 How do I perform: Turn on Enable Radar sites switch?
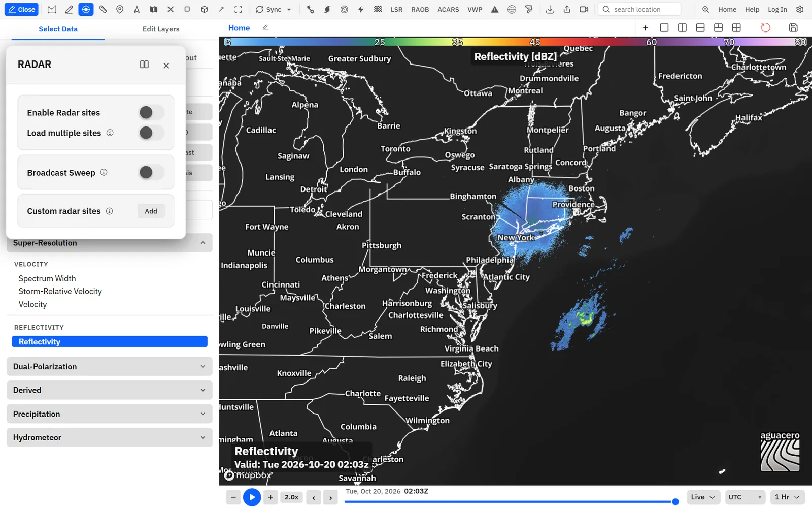pos(151,112)
